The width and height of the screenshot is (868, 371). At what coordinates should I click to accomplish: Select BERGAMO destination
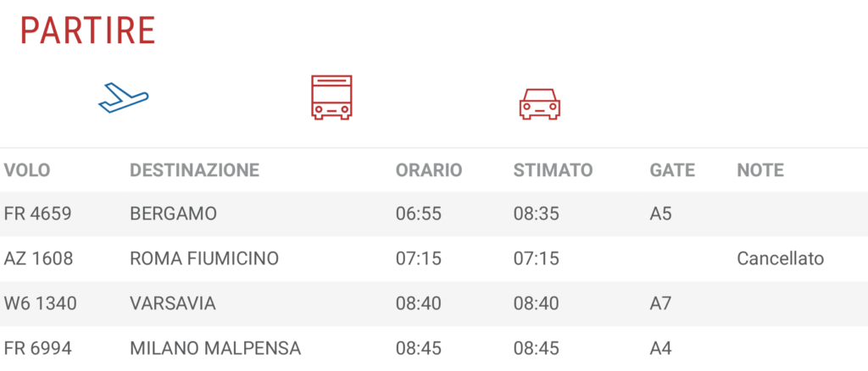173,214
